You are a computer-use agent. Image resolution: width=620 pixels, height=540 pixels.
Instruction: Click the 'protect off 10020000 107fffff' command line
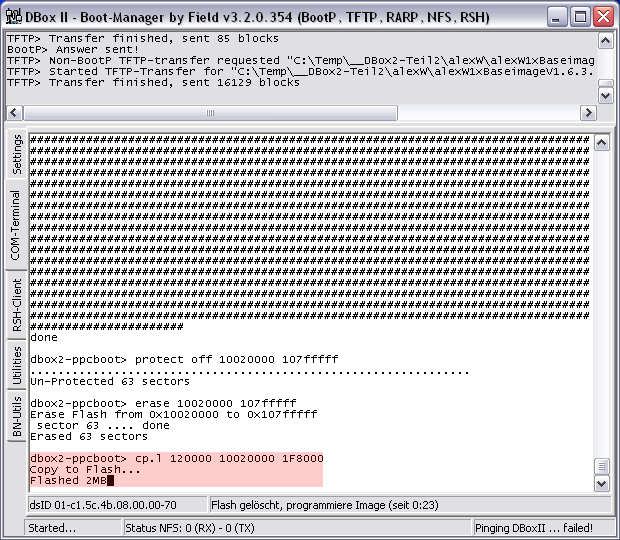[x=184, y=359]
